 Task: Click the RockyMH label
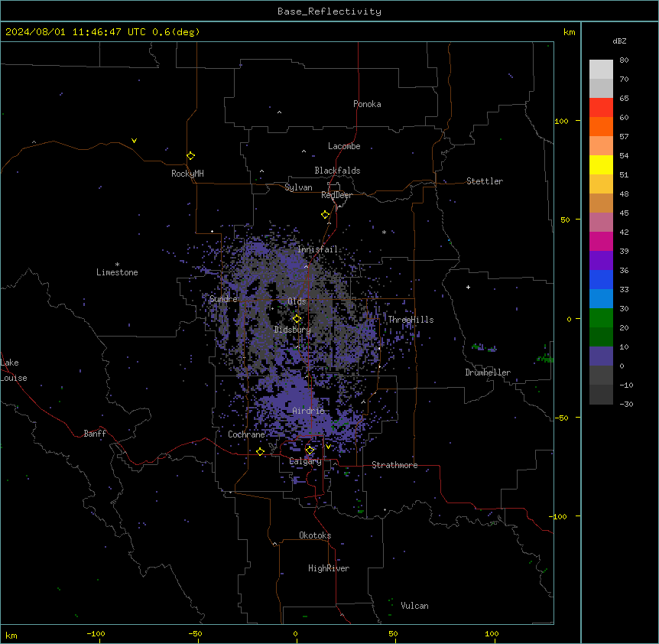187,174
